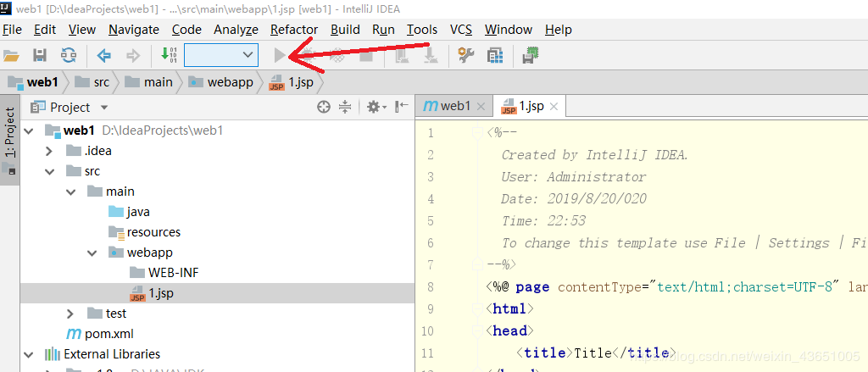The height and width of the screenshot is (372, 868).
Task: Fold the html tag at line 9
Action: (476, 308)
